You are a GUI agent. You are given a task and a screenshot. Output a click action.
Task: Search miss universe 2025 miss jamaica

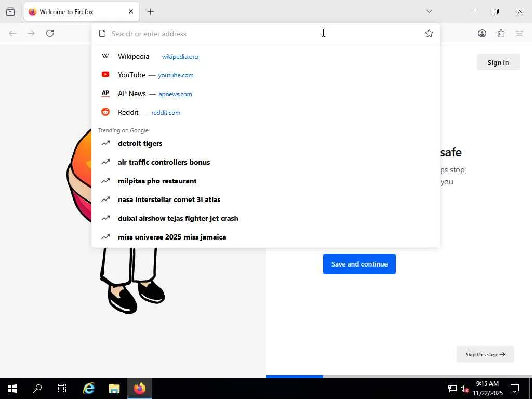tap(265, 237)
